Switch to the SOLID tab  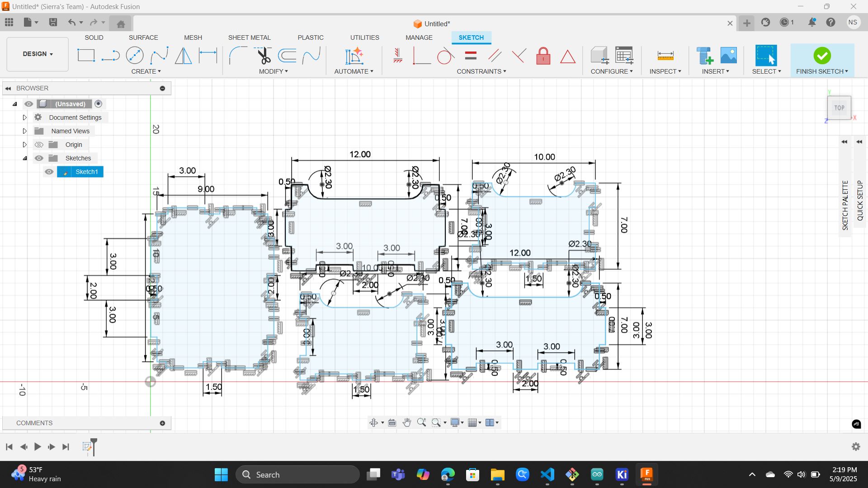[x=94, y=38]
